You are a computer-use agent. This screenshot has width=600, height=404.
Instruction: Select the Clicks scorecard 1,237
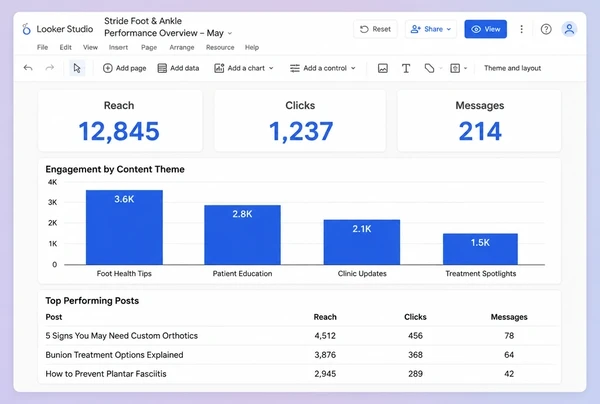[x=300, y=121]
